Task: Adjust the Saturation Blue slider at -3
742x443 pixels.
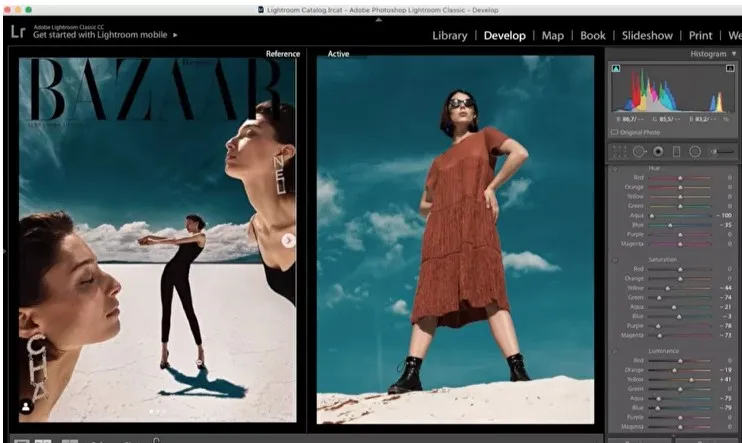Action: (679, 316)
